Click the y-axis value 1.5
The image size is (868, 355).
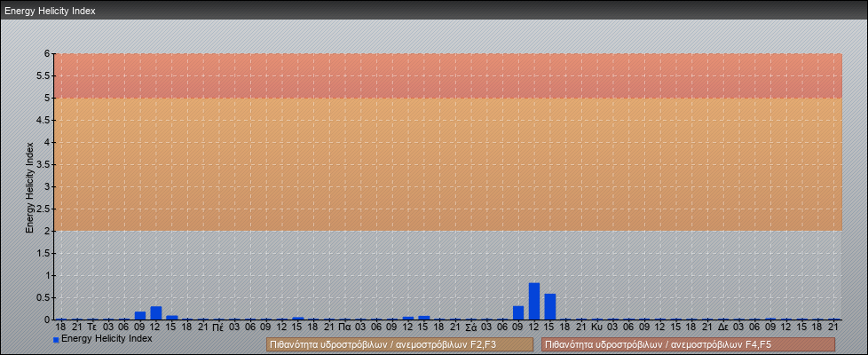pos(44,253)
